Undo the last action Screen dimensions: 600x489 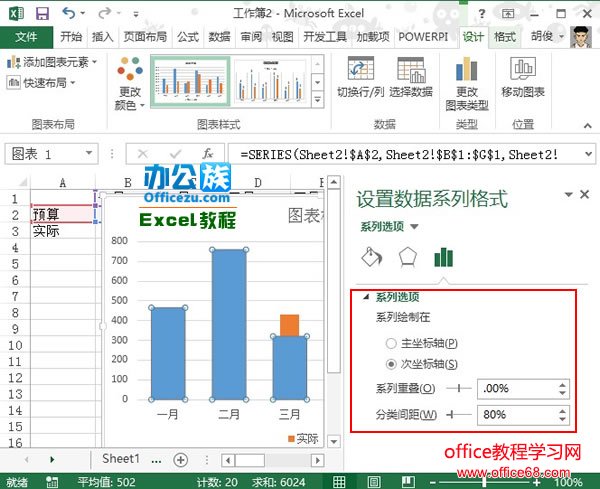click(x=69, y=13)
